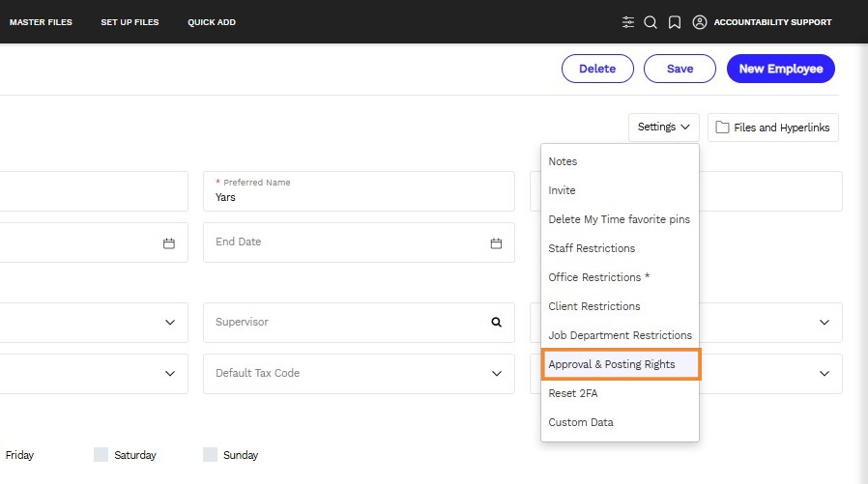Expand the right-side dropdown in Tax Code row
This screenshot has width=868, height=484.
[825, 373]
